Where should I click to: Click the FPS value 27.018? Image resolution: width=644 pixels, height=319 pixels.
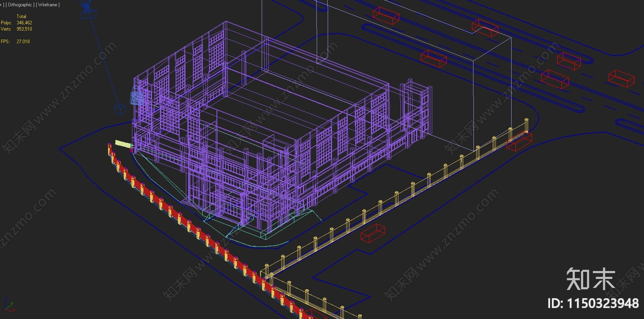23,41
